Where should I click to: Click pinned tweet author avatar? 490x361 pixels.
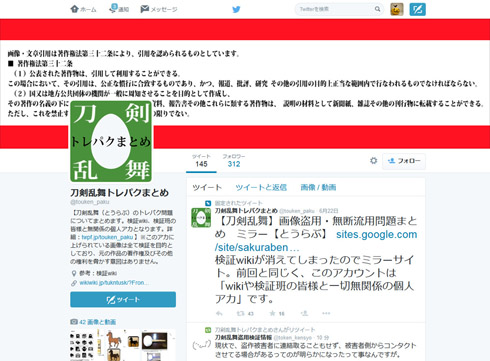pyautogui.click(x=201, y=217)
